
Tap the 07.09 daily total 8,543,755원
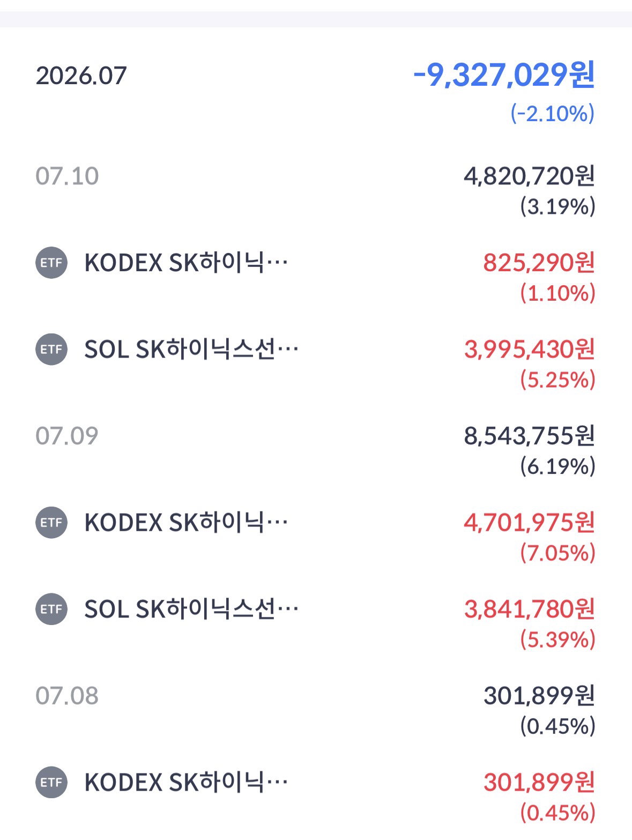point(530,436)
